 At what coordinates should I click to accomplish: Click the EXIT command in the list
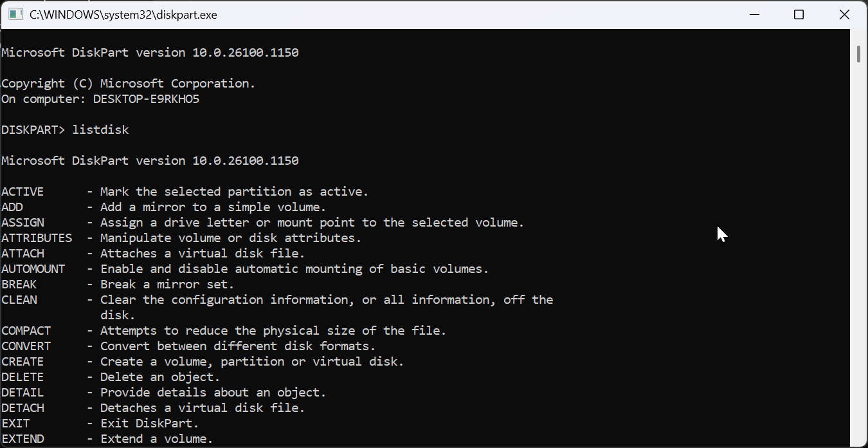tap(15, 424)
